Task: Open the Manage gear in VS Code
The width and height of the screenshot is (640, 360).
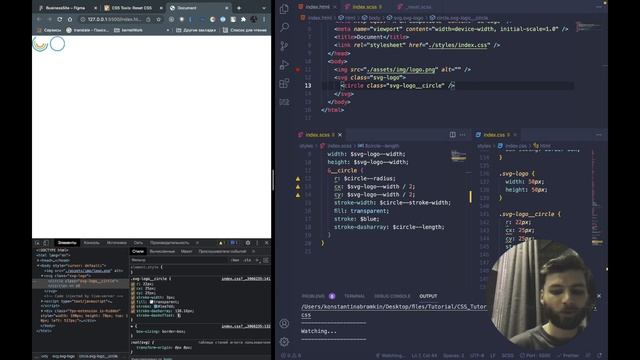Action: (284, 342)
